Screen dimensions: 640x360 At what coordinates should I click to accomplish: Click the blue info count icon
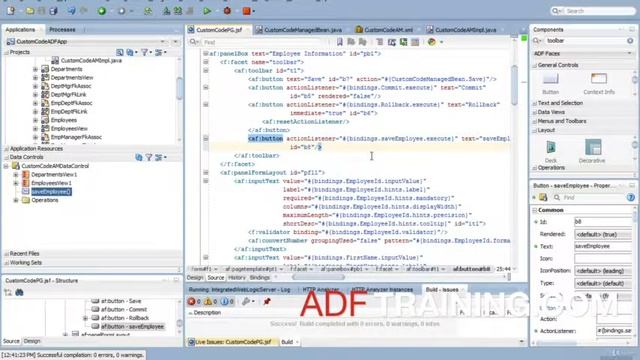[x=224, y=302]
